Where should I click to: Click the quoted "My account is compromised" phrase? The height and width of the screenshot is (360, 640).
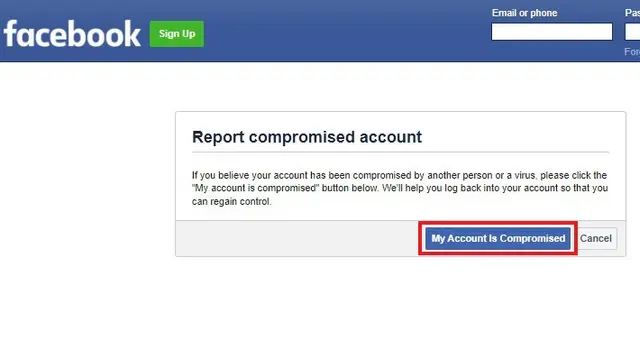(255, 188)
